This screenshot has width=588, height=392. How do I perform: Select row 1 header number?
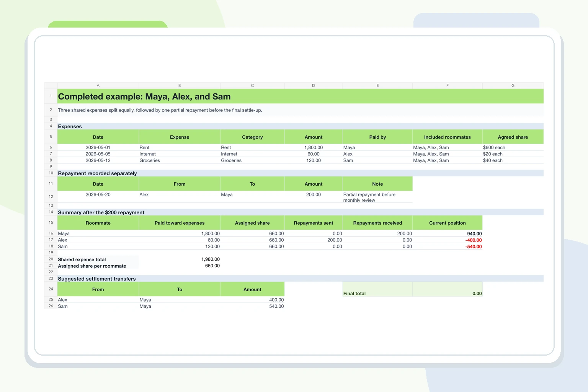tap(51, 96)
